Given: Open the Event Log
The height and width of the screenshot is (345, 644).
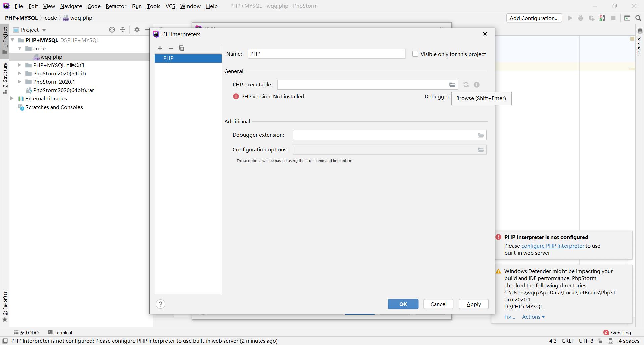Looking at the screenshot, I should click(617, 333).
